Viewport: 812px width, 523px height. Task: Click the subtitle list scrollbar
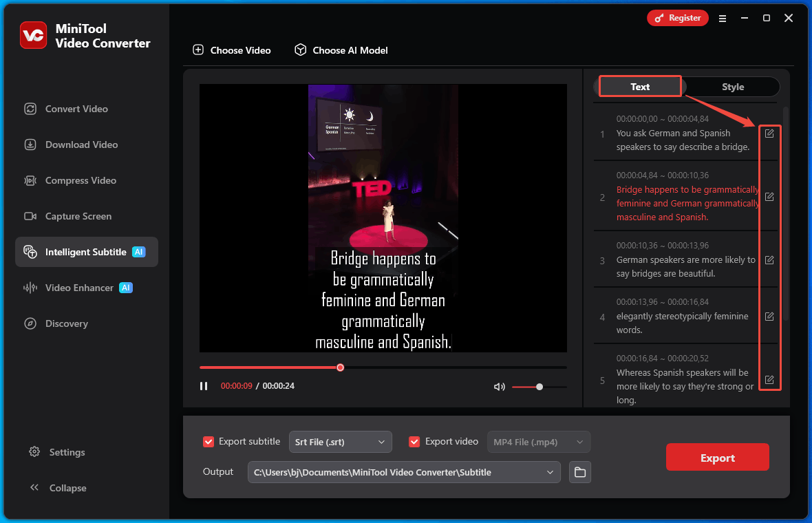786,213
